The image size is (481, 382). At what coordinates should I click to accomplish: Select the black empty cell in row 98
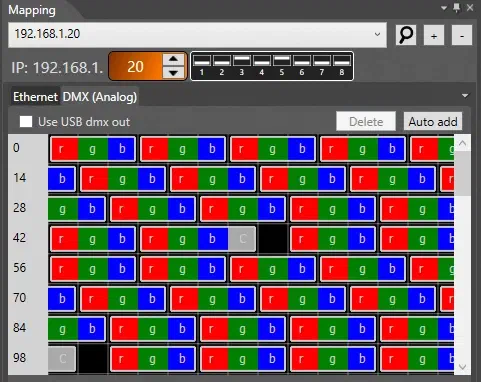pos(93,359)
